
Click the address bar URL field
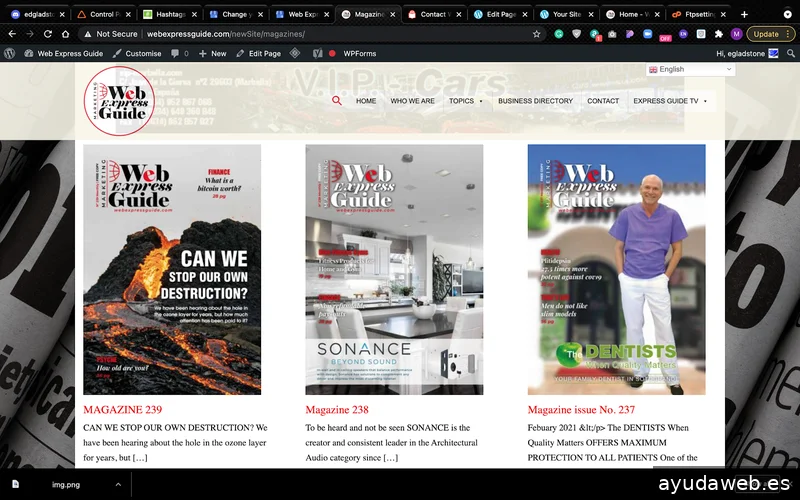300,34
